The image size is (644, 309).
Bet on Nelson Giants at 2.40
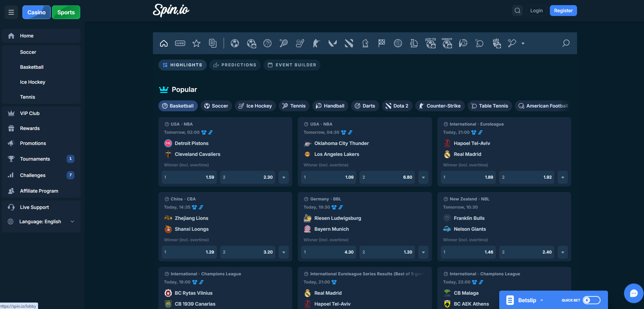click(527, 252)
